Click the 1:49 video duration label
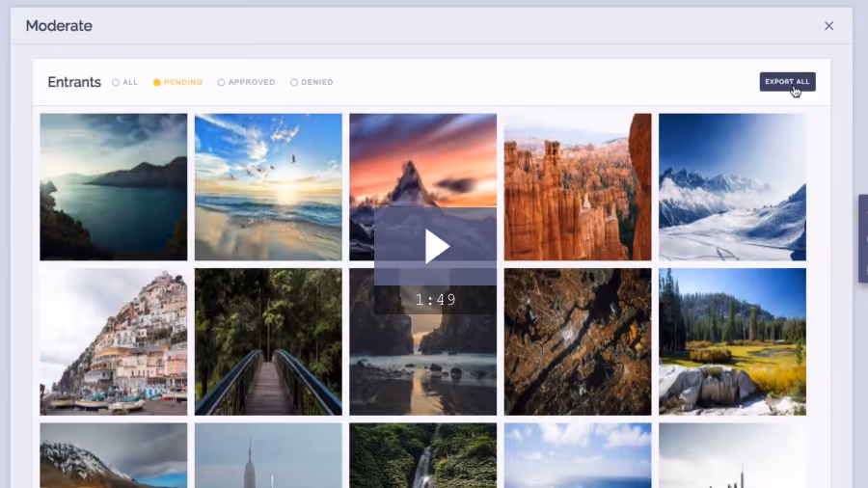 click(x=436, y=300)
